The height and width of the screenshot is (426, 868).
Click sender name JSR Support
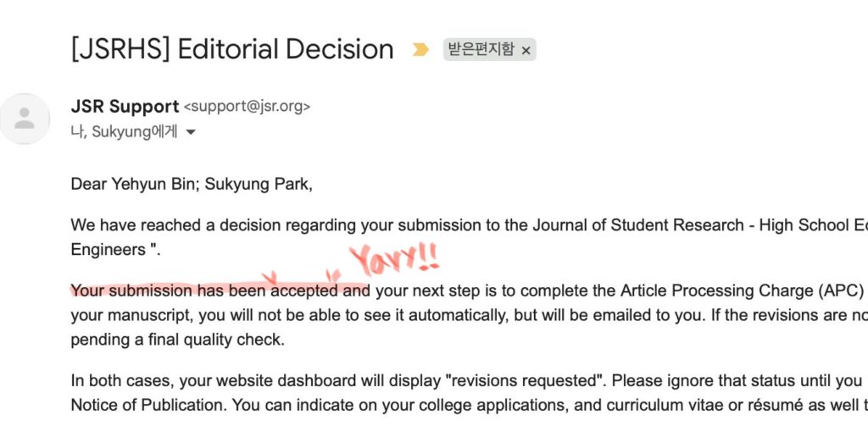[125, 107]
